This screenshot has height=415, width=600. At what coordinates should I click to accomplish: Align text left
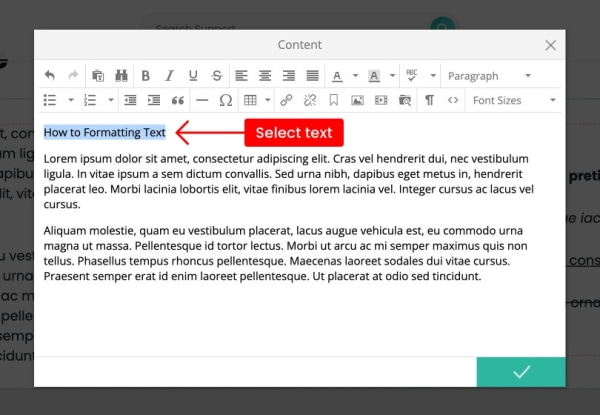pyautogui.click(x=241, y=76)
